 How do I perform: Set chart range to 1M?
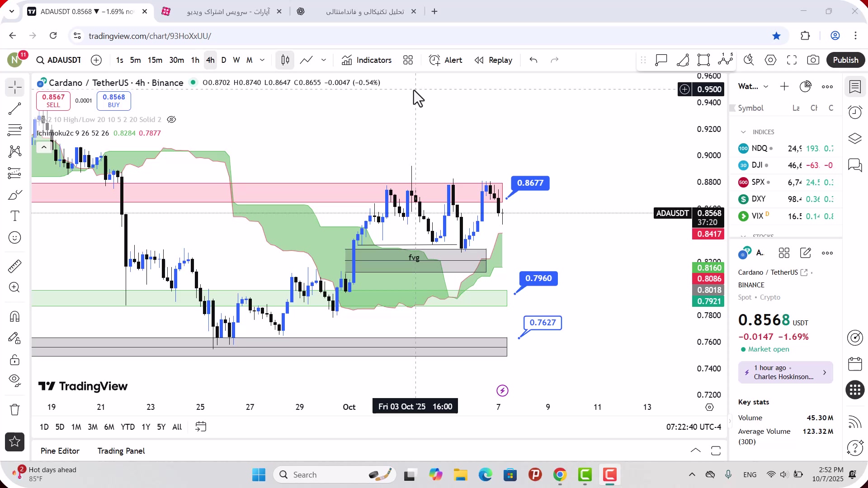76,427
